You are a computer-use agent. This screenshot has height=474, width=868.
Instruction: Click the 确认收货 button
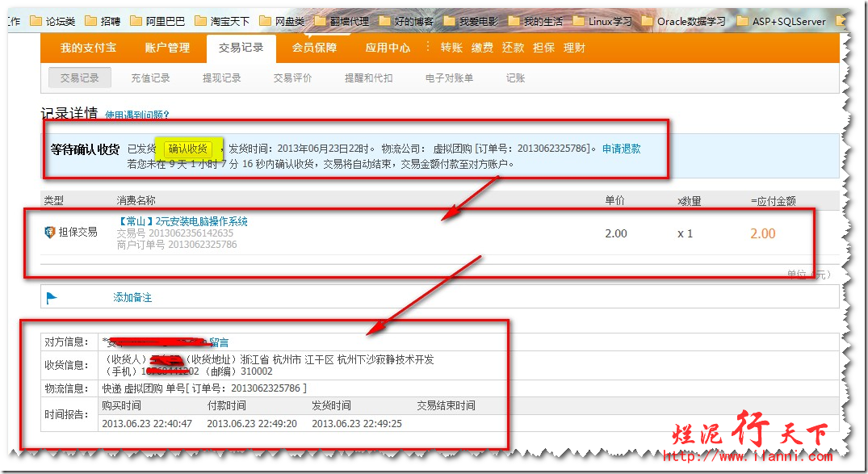188,149
